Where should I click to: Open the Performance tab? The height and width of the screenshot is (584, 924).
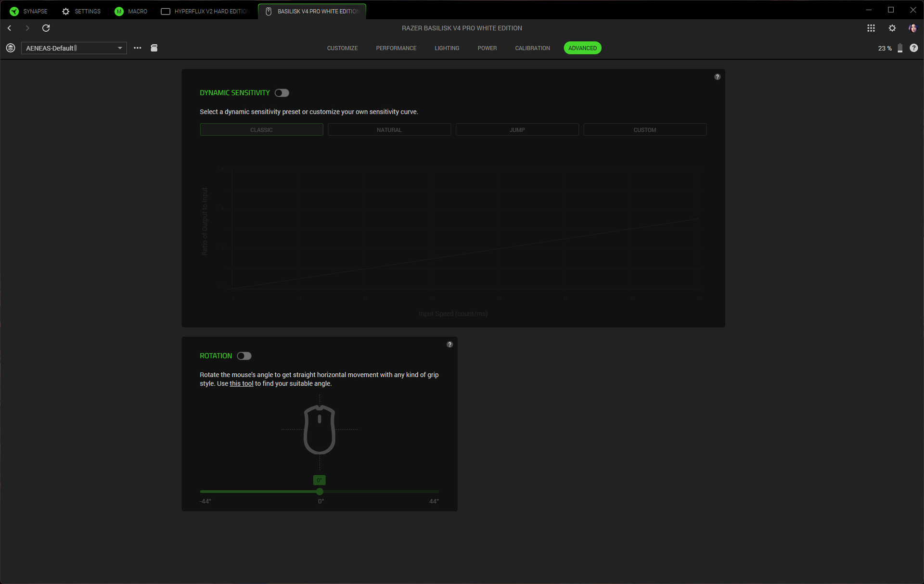click(396, 48)
